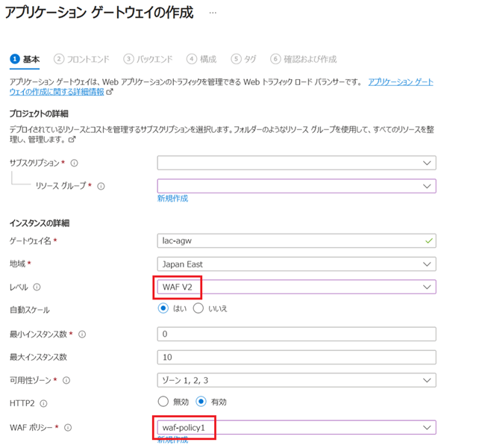The image size is (485, 448).
Task: Click the プロジェクトの詳細 heading
Action: coord(39,113)
